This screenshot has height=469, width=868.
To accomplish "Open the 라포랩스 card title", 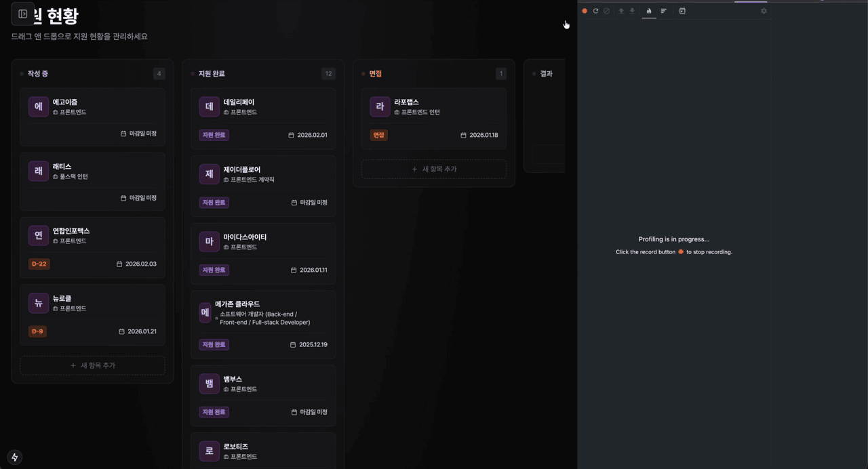I will point(407,102).
